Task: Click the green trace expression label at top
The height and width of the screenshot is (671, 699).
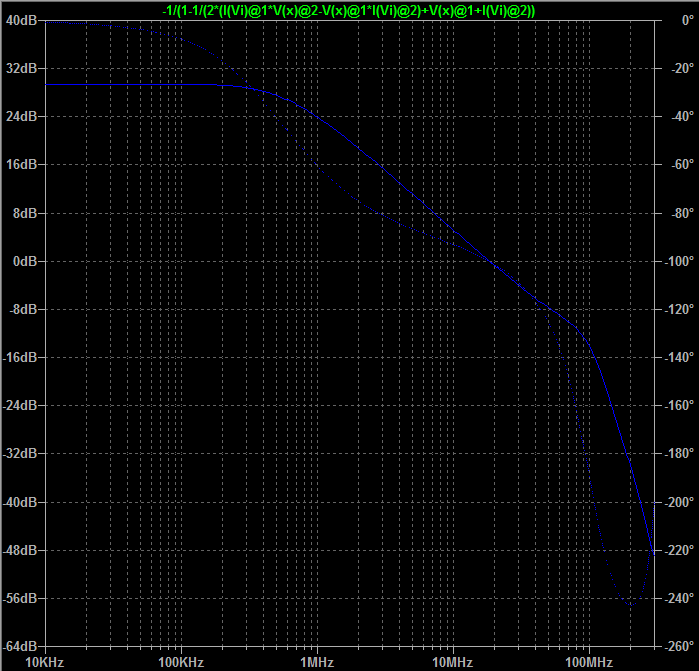Action: (348, 10)
